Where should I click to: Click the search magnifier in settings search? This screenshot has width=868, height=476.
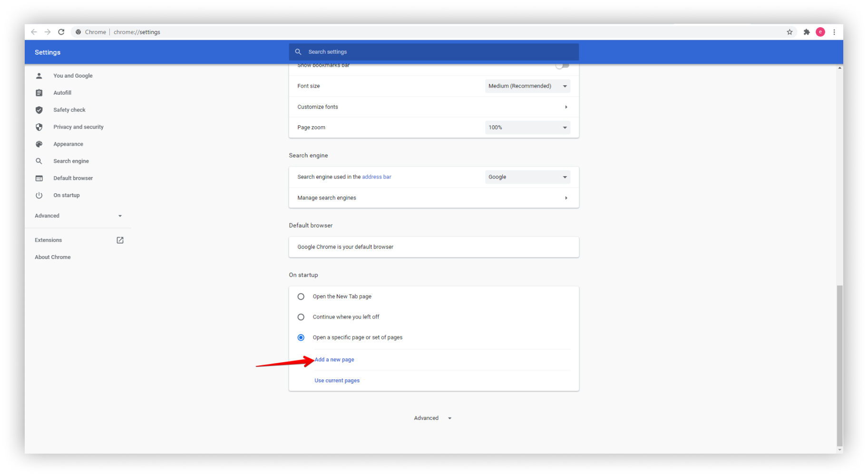[298, 52]
